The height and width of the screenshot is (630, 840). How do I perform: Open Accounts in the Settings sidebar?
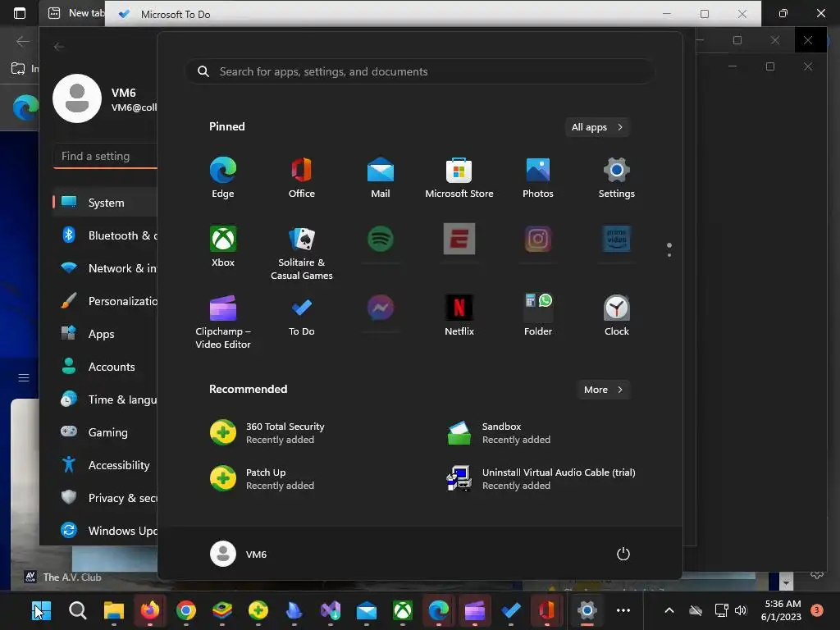coord(105,367)
